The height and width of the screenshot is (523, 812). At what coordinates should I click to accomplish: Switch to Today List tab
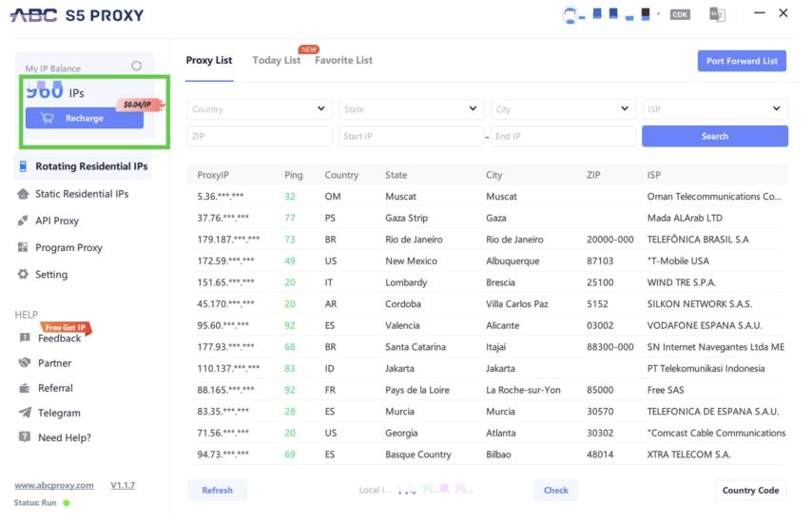(277, 60)
